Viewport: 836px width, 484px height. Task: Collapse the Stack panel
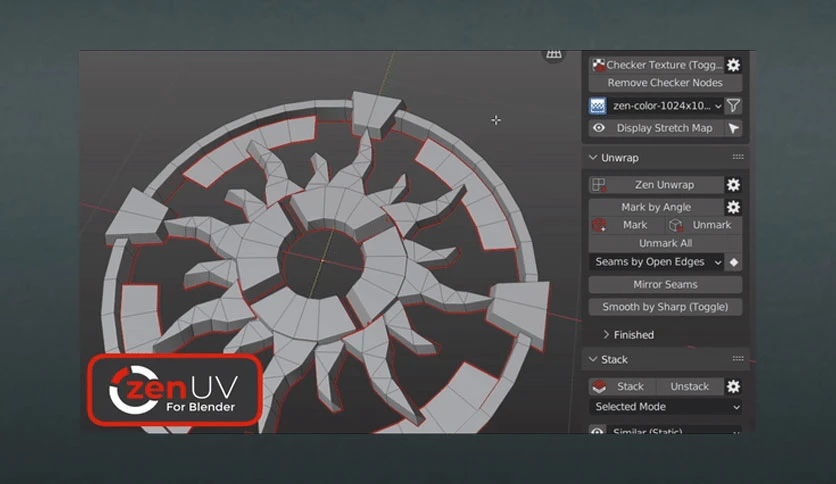[593, 359]
